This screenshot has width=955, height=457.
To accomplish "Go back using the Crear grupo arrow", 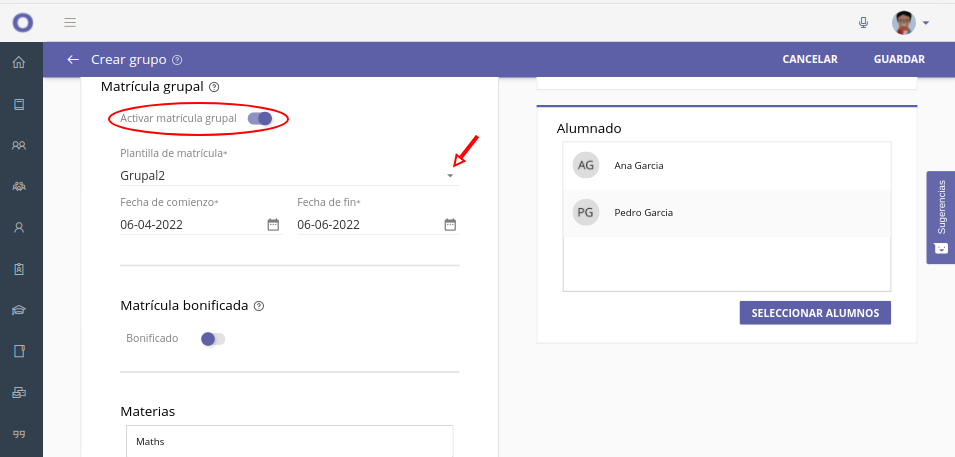I will 73,60.
